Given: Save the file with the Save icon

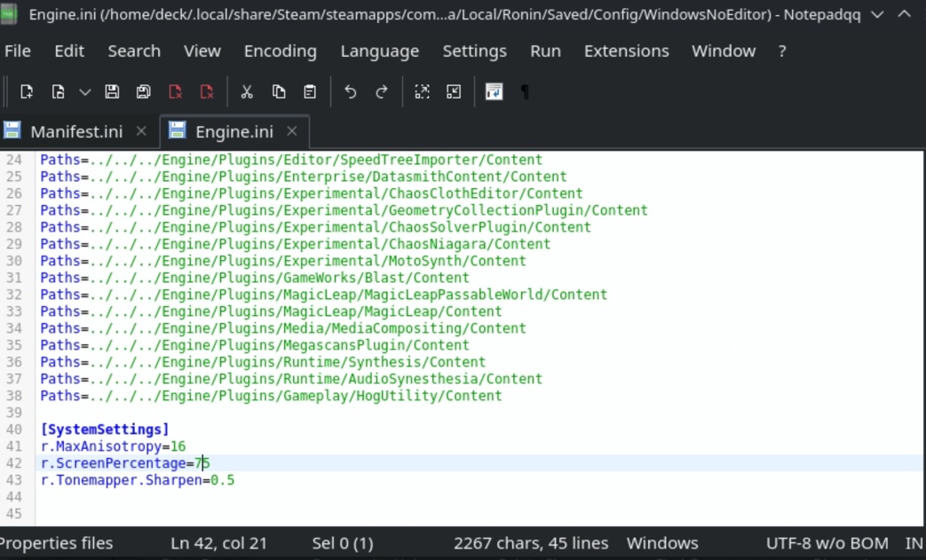Looking at the screenshot, I should pos(112,91).
